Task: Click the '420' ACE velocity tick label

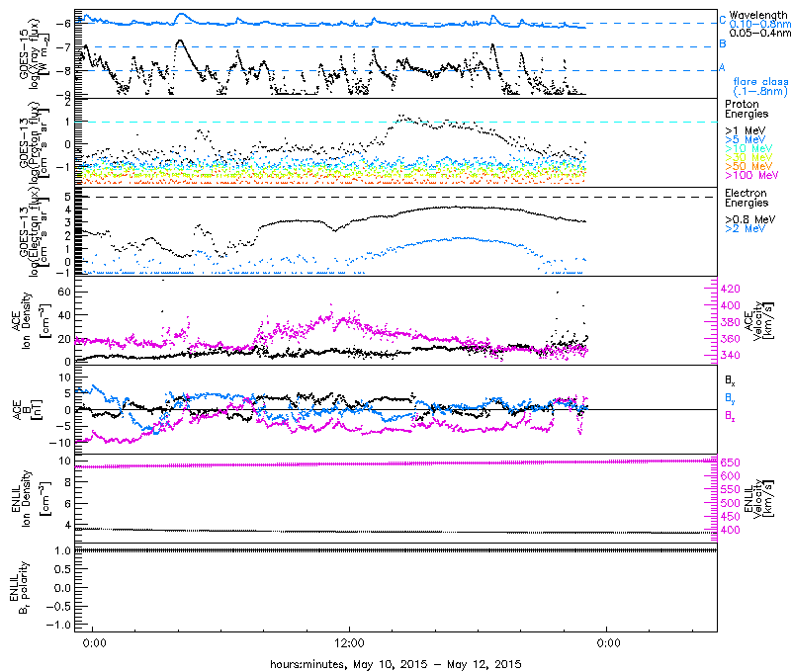Action: coord(731,289)
